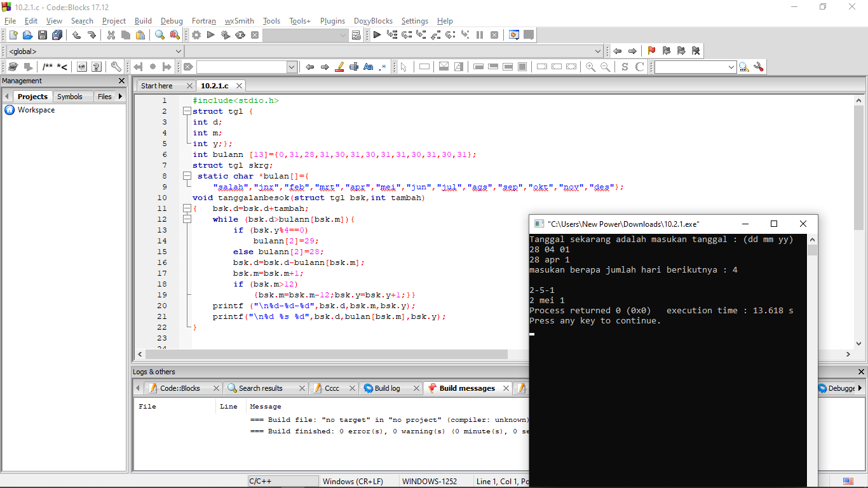Start debugger with Debug/Continue arrow
The height and width of the screenshot is (488, 868).
[377, 35]
